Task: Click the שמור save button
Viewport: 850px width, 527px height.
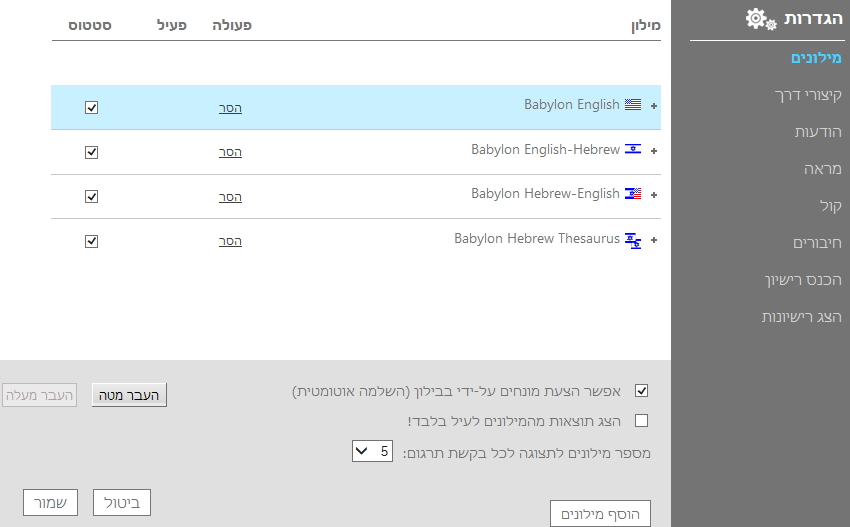Action: (x=50, y=503)
